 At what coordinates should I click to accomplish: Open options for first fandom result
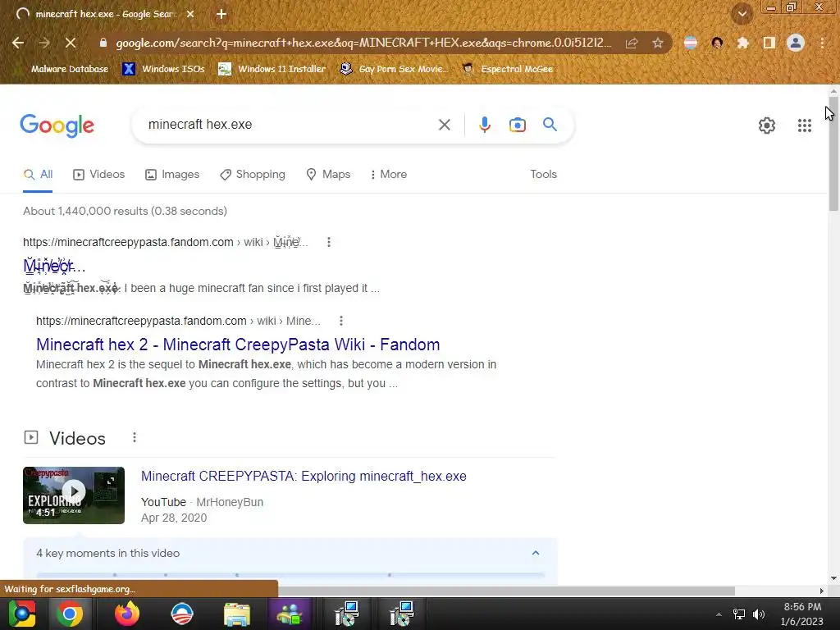coord(328,242)
